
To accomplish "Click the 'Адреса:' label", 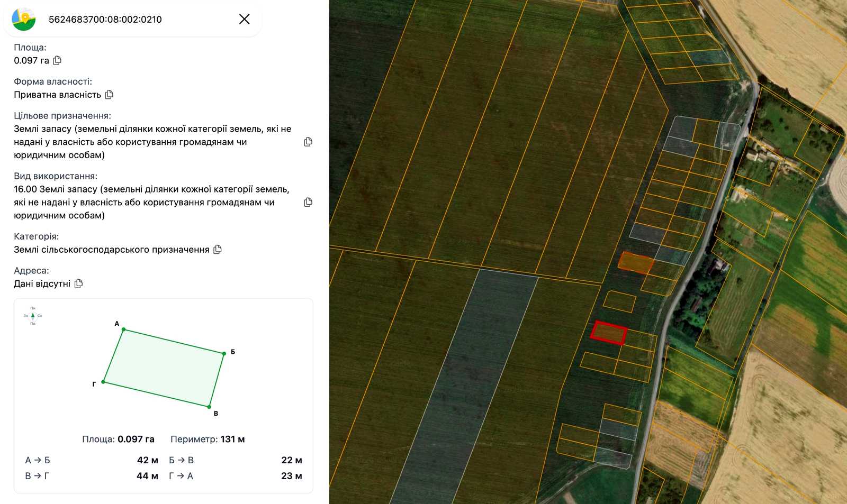I will (x=31, y=271).
